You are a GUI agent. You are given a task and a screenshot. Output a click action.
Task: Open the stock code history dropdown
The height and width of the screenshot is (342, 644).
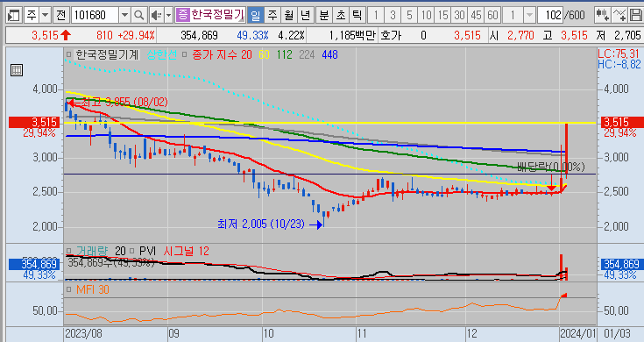point(124,16)
